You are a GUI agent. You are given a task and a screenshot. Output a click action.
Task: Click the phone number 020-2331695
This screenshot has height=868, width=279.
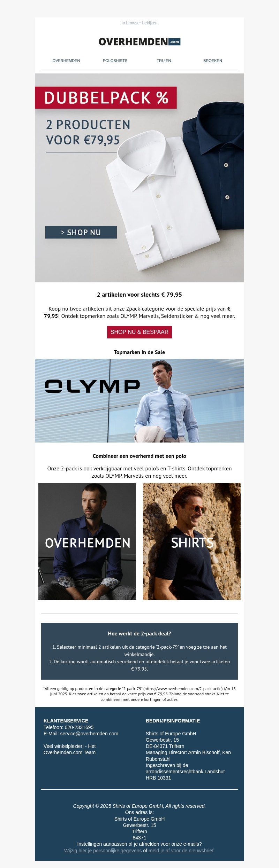click(x=79, y=727)
